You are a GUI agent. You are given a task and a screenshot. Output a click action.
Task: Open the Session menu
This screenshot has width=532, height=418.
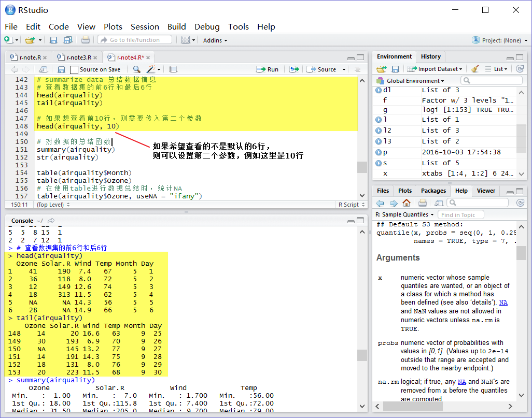[145, 27]
